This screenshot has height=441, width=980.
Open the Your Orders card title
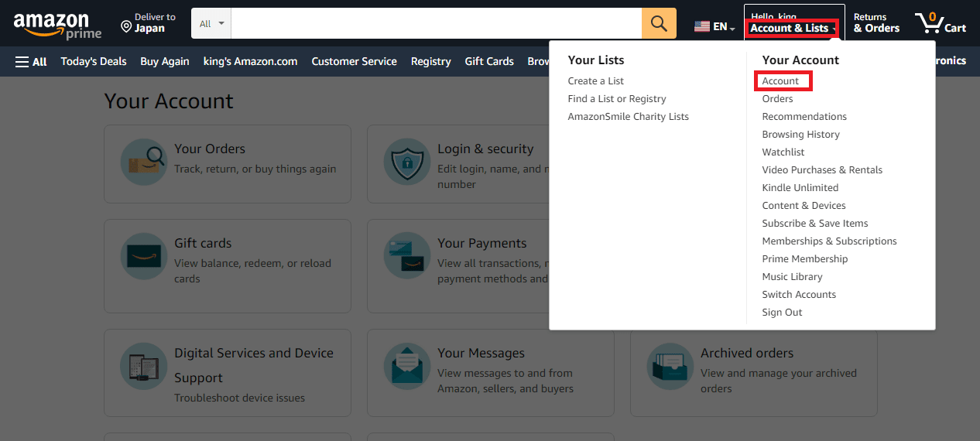click(x=210, y=149)
